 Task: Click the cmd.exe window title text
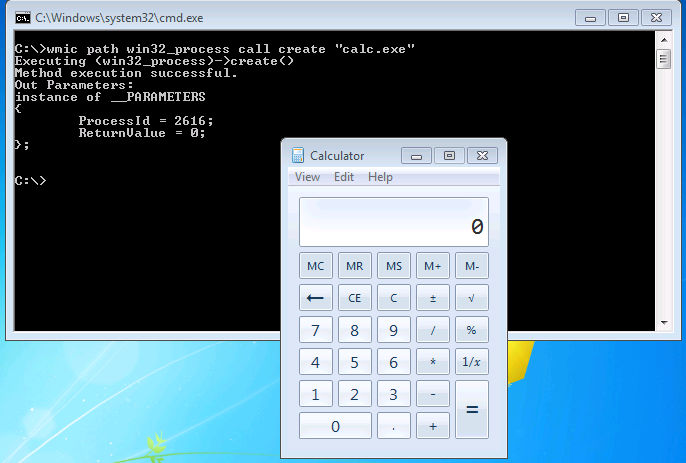[x=119, y=18]
